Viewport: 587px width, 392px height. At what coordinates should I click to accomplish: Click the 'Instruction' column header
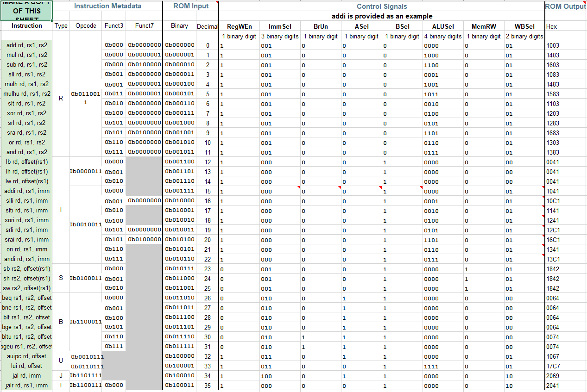pyautogui.click(x=26, y=26)
